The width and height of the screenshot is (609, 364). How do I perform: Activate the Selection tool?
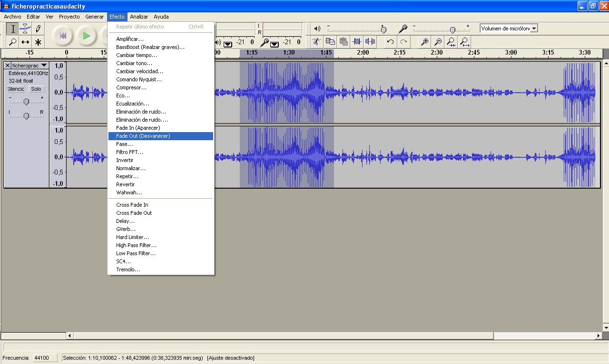pyautogui.click(x=13, y=29)
